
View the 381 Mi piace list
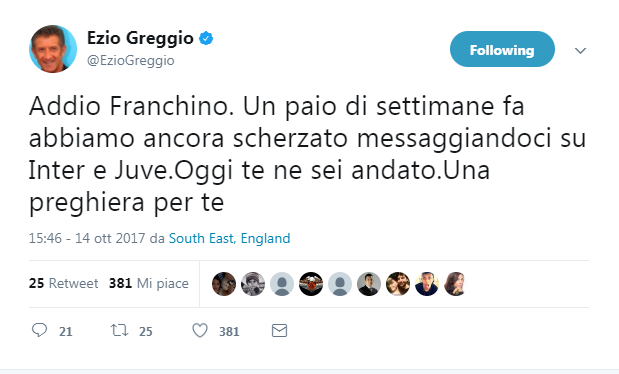tap(148, 283)
